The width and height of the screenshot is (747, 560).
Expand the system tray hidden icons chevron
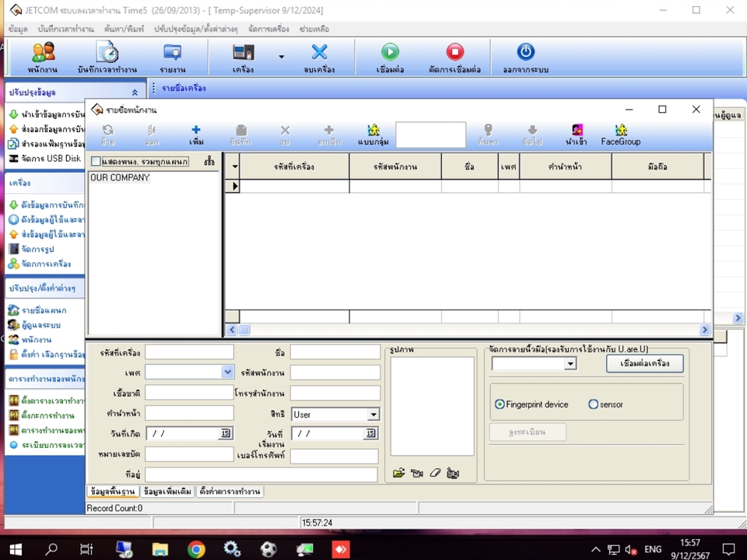click(x=595, y=549)
